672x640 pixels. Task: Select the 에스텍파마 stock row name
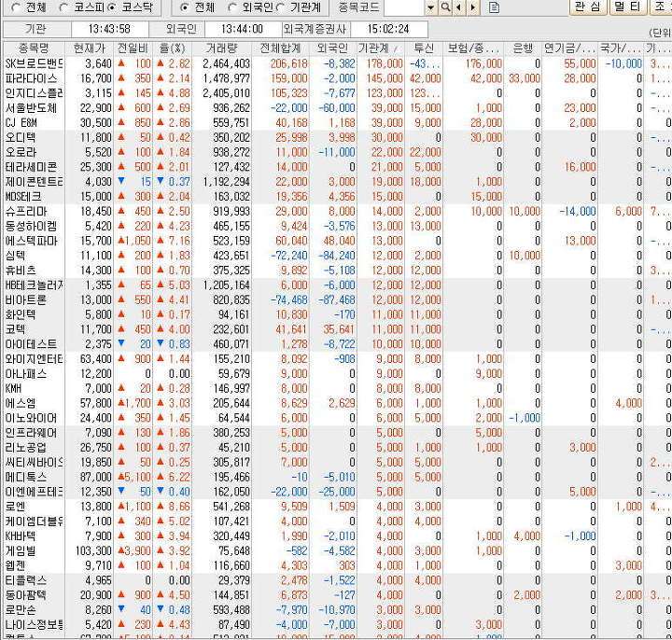tap(31, 241)
